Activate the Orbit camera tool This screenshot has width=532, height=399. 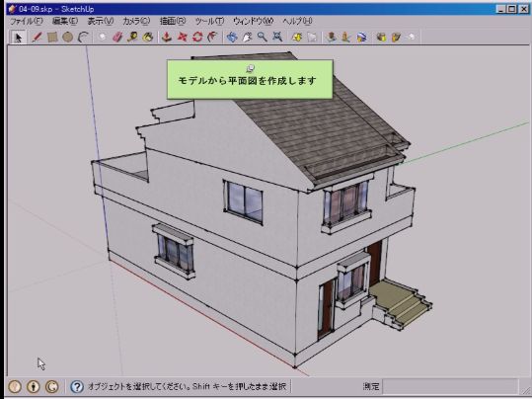[232, 37]
